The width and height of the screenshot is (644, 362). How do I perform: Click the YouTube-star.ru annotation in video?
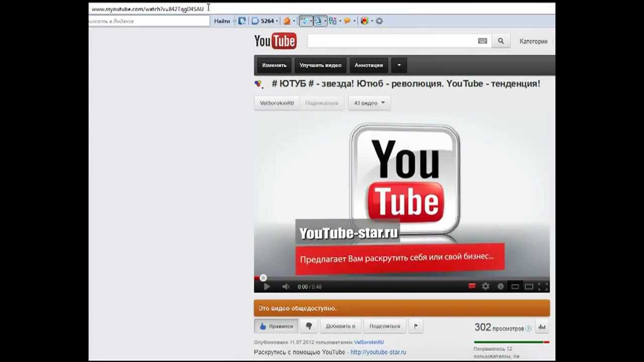point(348,233)
